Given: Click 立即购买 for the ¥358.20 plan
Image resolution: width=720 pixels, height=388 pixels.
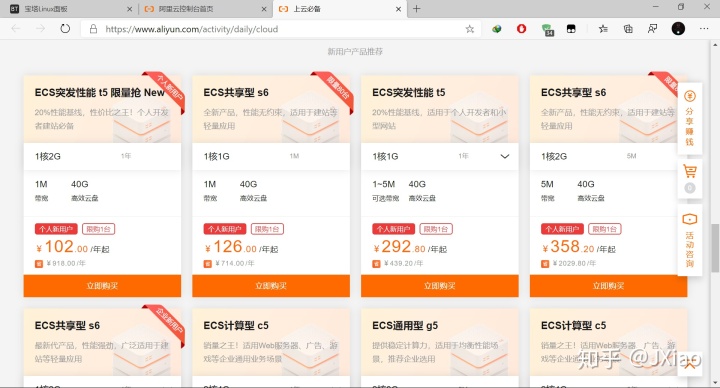Looking at the screenshot, I should click(608, 286).
